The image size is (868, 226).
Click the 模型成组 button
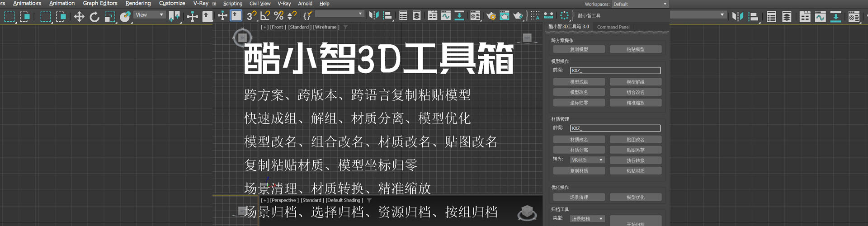point(579,82)
